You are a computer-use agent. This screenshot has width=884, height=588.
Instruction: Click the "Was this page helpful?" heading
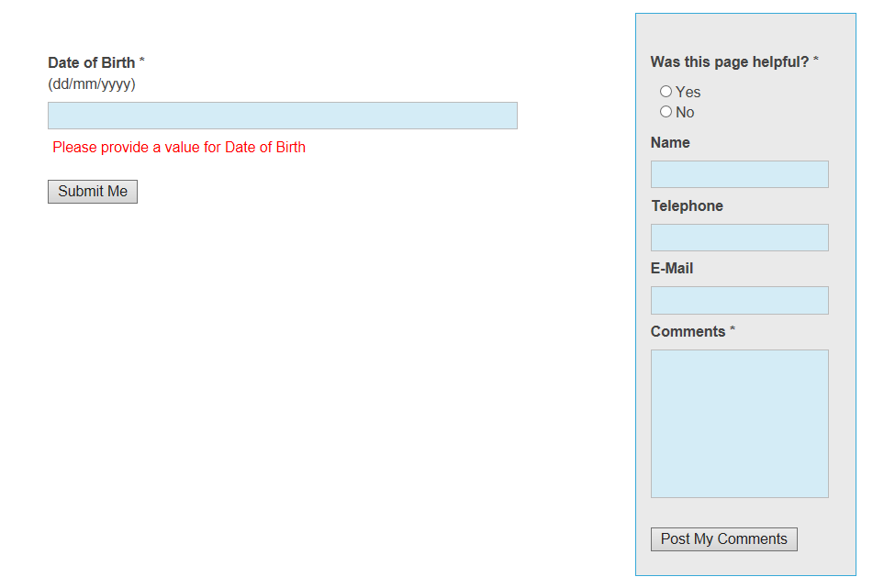point(730,62)
